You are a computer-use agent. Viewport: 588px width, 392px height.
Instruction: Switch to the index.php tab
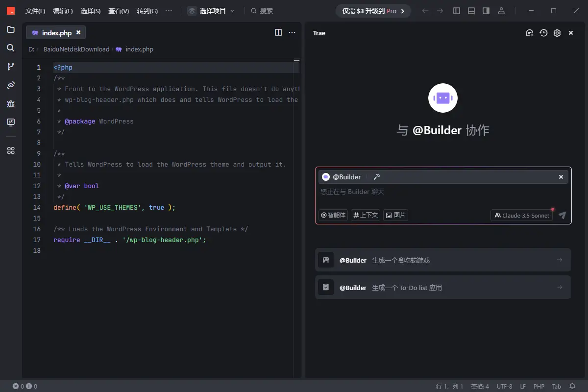pyautogui.click(x=56, y=33)
